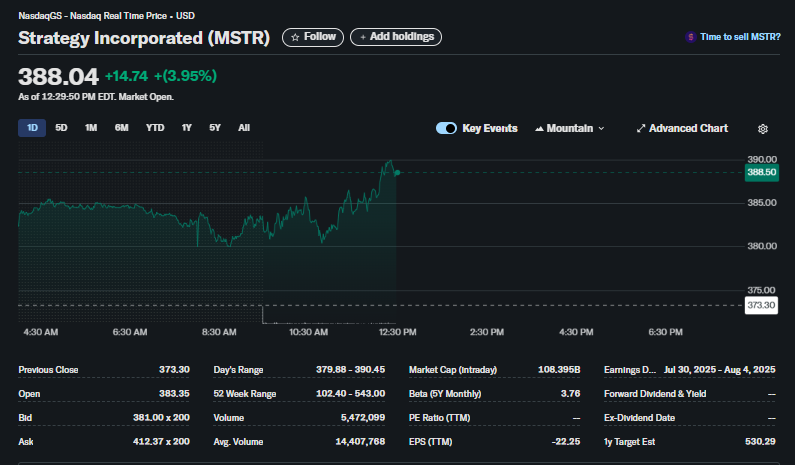Click the 390.00 price axis label
Image resolution: width=795 pixels, height=465 pixels.
(762, 159)
